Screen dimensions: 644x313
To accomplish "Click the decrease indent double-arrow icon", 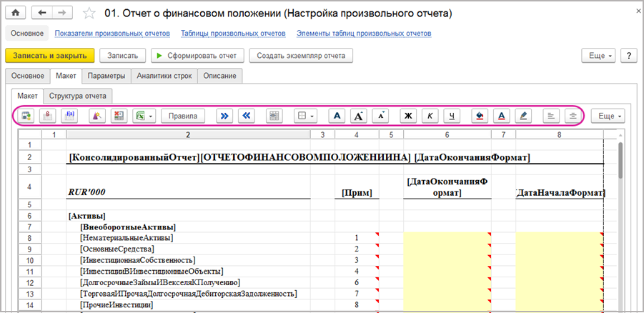I will click(x=245, y=115).
